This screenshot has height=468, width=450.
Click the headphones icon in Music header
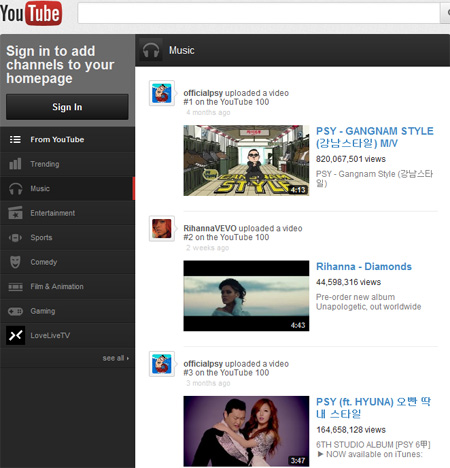tap(151, 50)
